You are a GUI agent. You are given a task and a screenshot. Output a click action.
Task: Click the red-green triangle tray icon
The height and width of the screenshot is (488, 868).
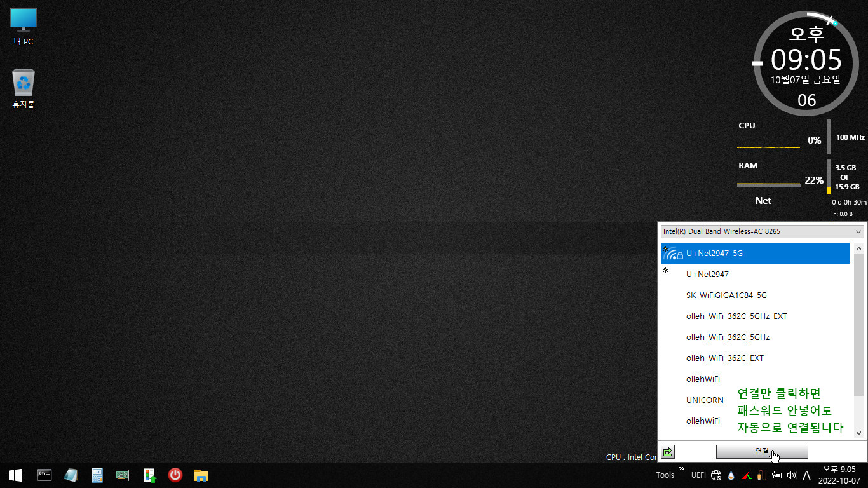747,475
